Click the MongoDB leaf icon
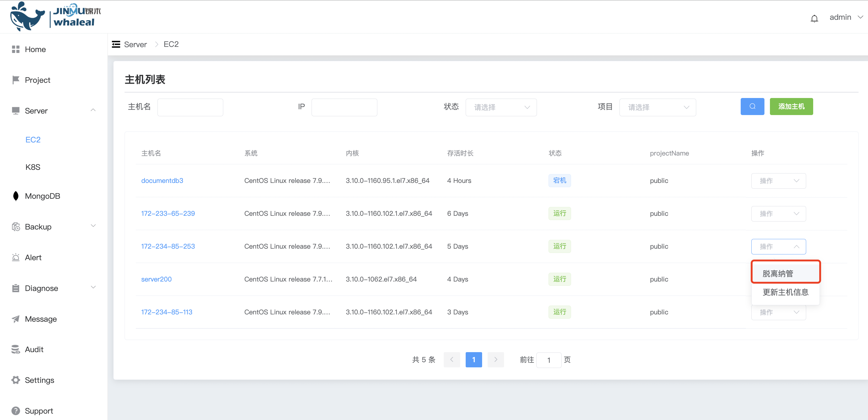The width and height of the screenshot is (868, 420). click(16, 196)
